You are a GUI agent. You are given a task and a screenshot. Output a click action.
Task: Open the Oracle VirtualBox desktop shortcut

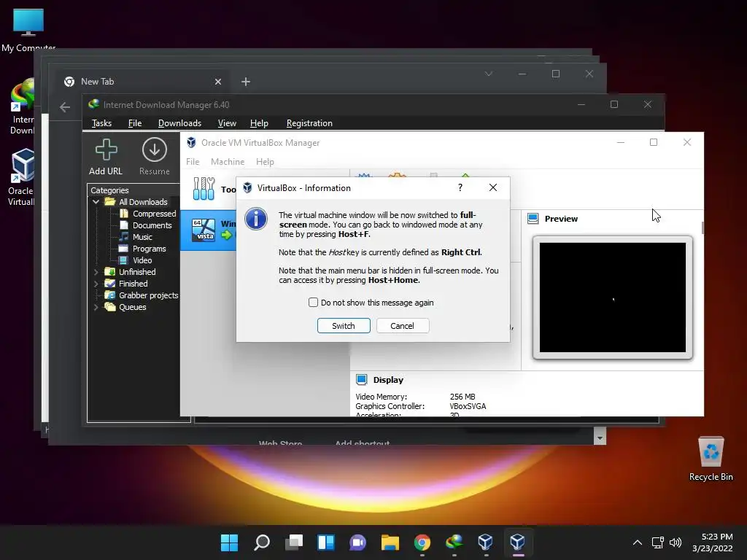pos(22,177)
